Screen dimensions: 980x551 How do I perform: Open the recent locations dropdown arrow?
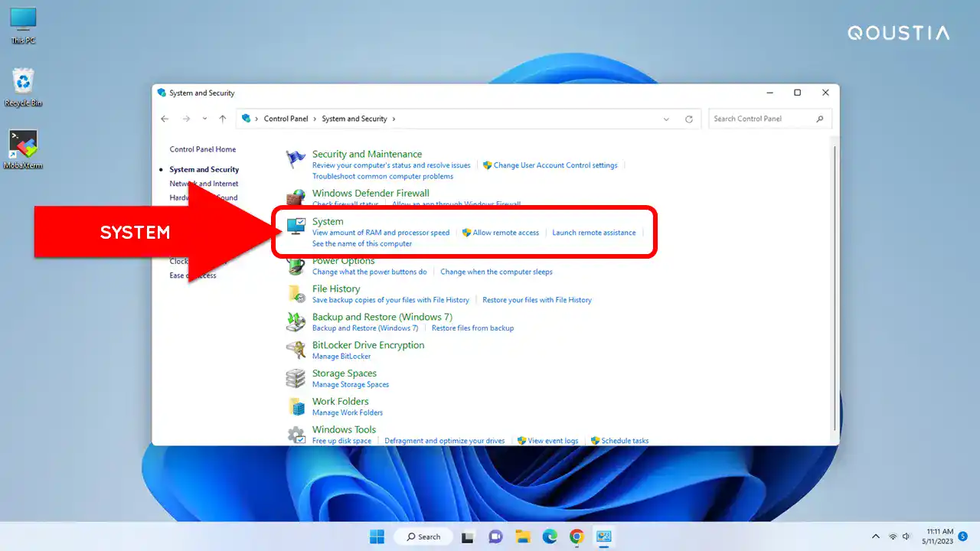point(204,119)
